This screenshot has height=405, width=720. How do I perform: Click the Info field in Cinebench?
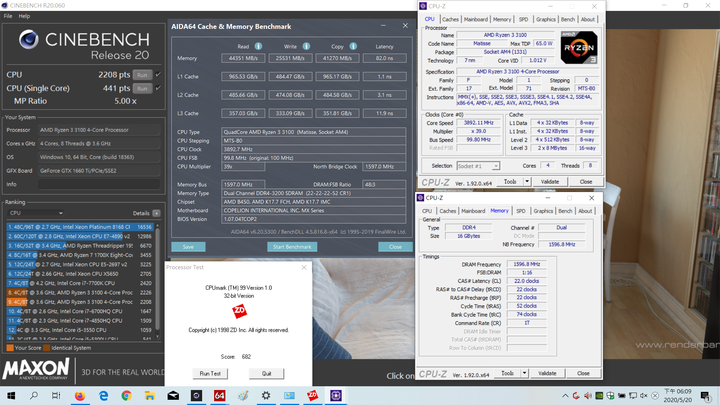[99, 184]
